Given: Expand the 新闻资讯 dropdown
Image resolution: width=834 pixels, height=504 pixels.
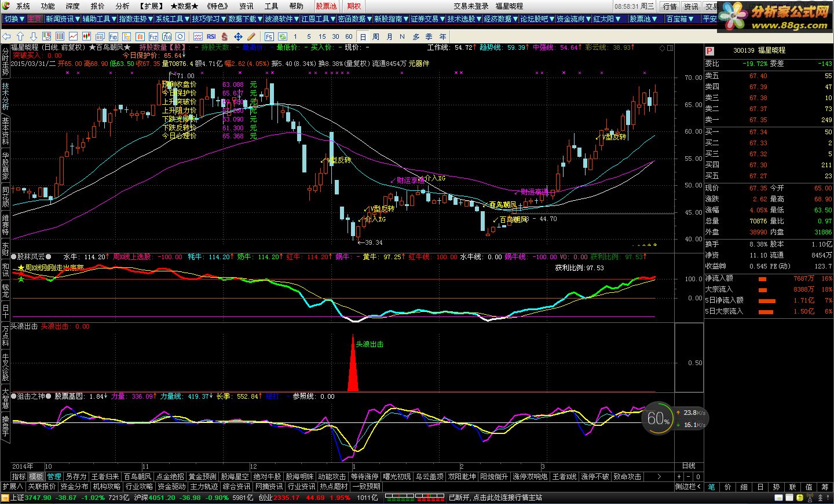Looking at the screenshot, I should pos(63,19).
